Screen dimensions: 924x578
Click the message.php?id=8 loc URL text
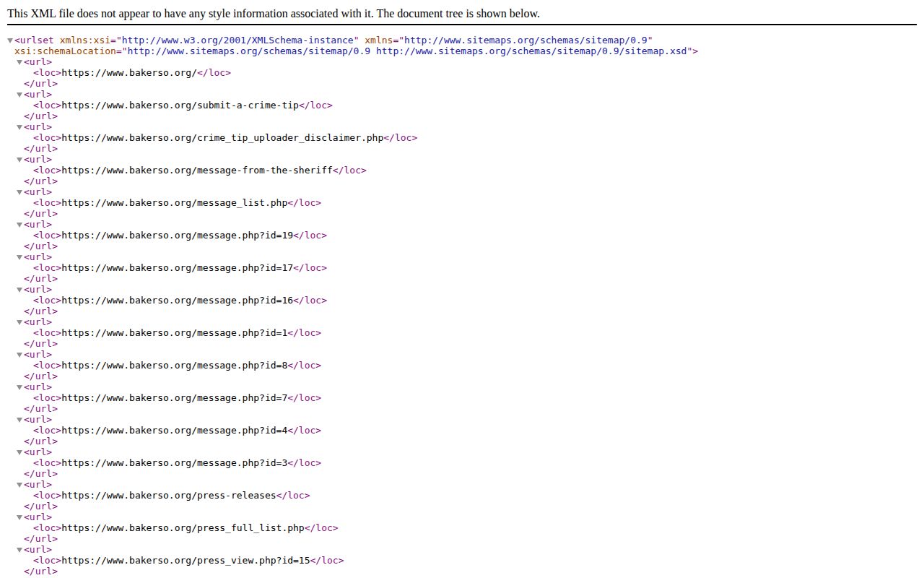tap(175, 366)
